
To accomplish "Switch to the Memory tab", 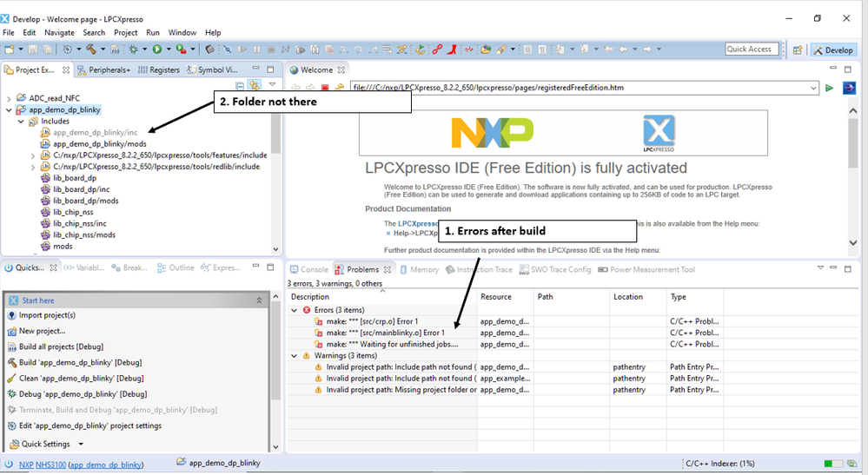I will click(420, 269).
